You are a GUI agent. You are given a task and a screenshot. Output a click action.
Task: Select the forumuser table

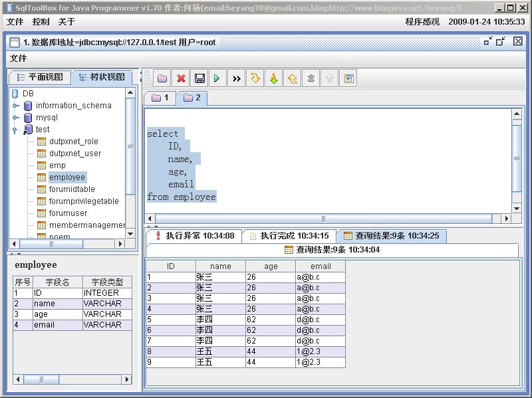coord(68,213)
